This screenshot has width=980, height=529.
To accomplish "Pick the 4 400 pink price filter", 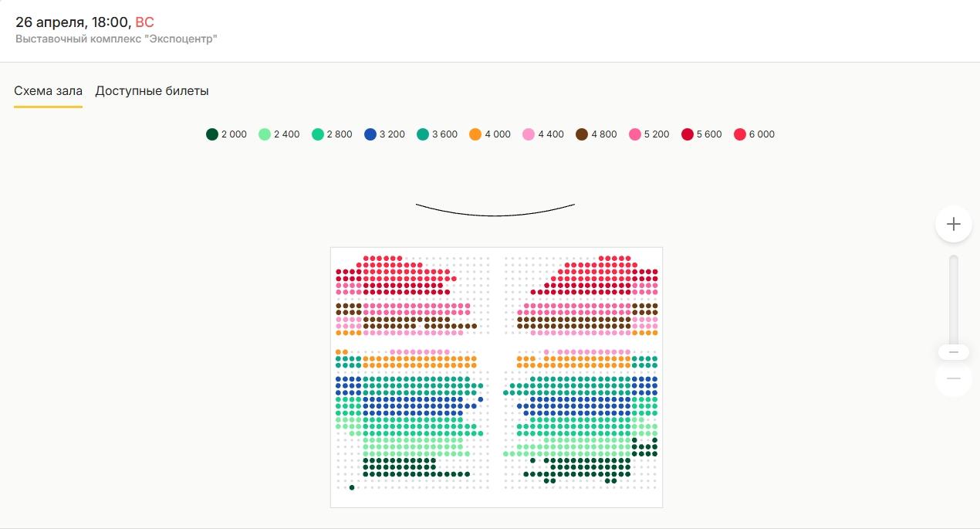I will (529, 134).
